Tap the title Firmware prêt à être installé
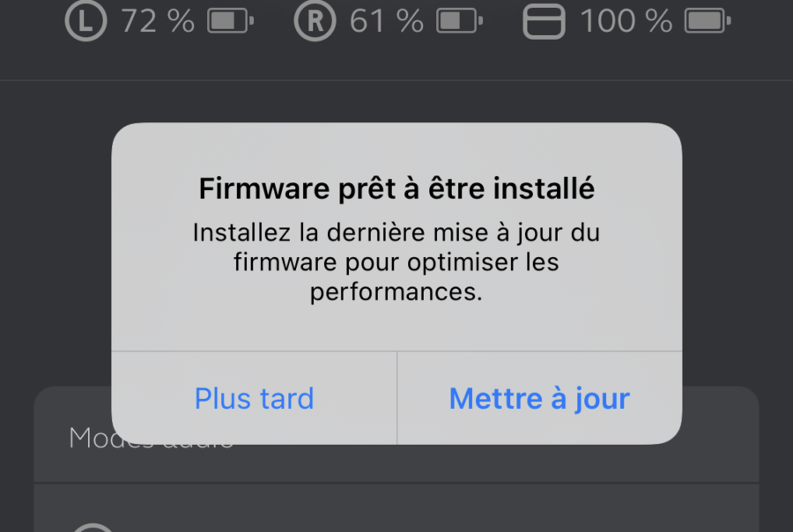The image size is (793, 532). point(396,188)
